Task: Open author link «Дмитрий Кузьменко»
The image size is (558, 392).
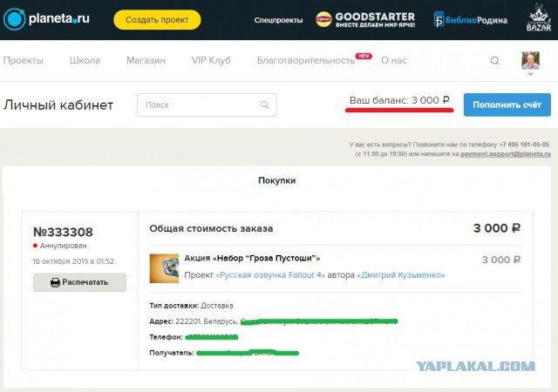Action: 401,275
